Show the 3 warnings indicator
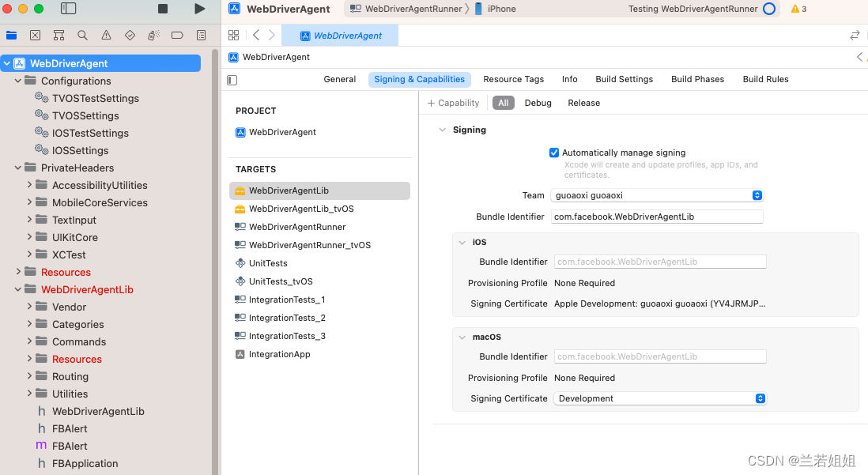This screenshot has height=475, width=868. point(798,9)
